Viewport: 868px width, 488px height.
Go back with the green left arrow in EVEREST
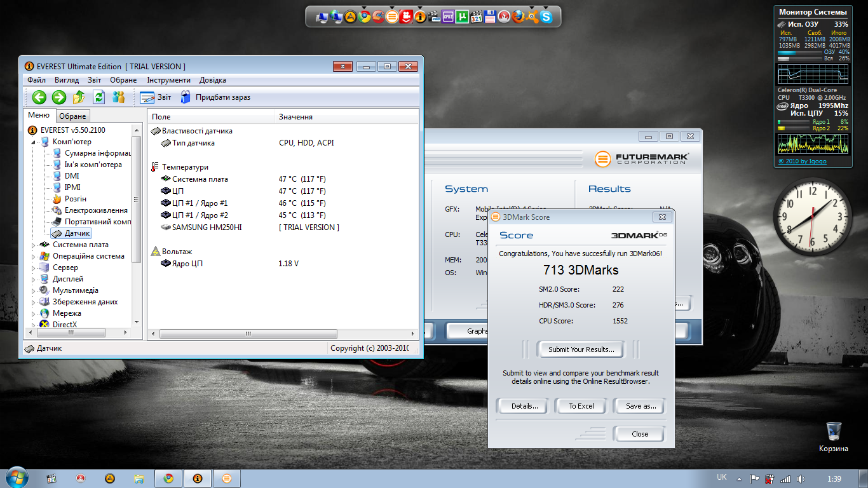click(x=39, y=97)
